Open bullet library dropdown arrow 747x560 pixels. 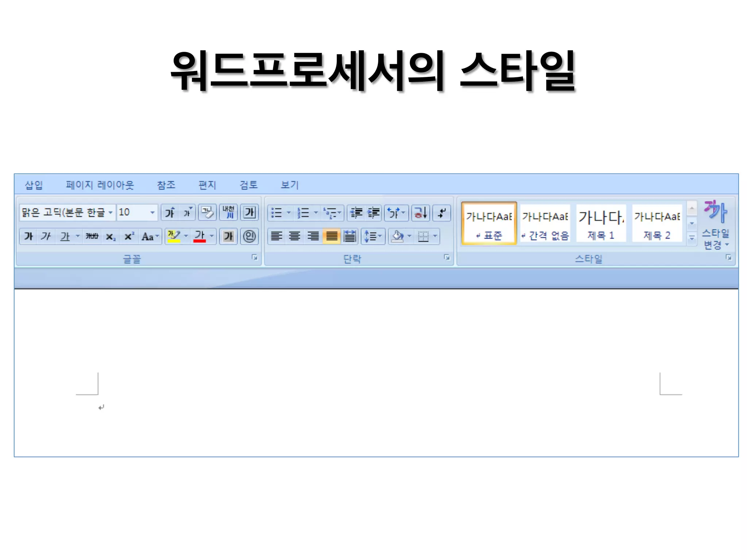[x=289, y=213]
